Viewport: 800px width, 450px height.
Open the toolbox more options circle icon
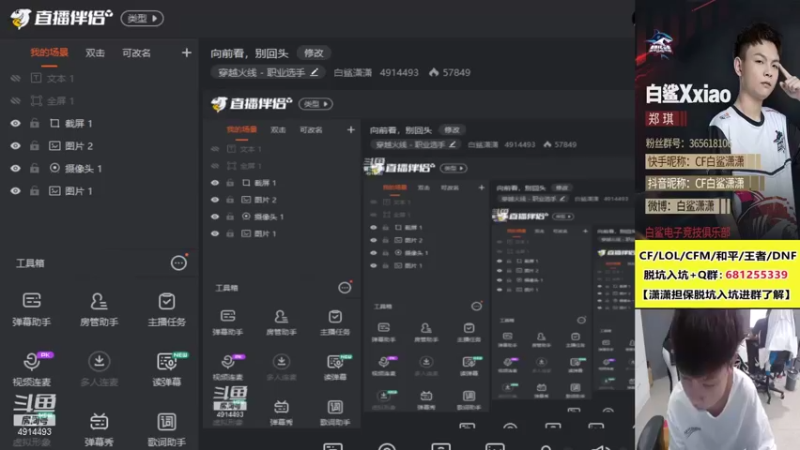tap(179, 263)
